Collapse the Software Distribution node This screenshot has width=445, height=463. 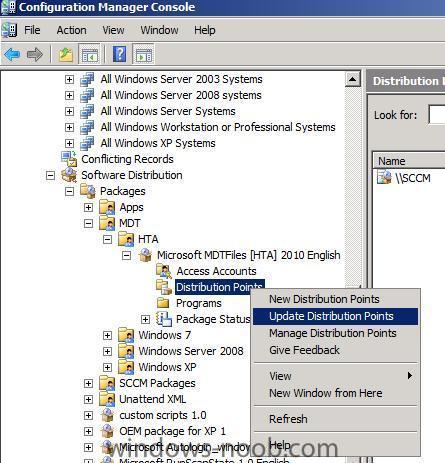point(50,175)
